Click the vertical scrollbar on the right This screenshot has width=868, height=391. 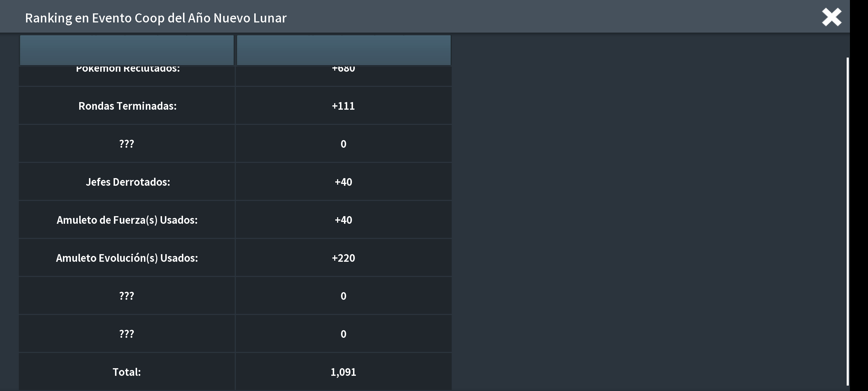pyautogui.click(x=848, y=222)
